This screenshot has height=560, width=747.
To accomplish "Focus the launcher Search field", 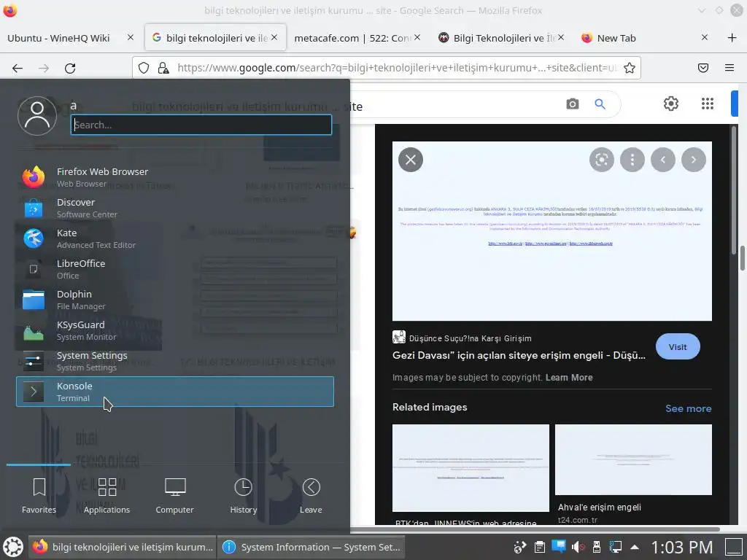I will coord(201,125).
